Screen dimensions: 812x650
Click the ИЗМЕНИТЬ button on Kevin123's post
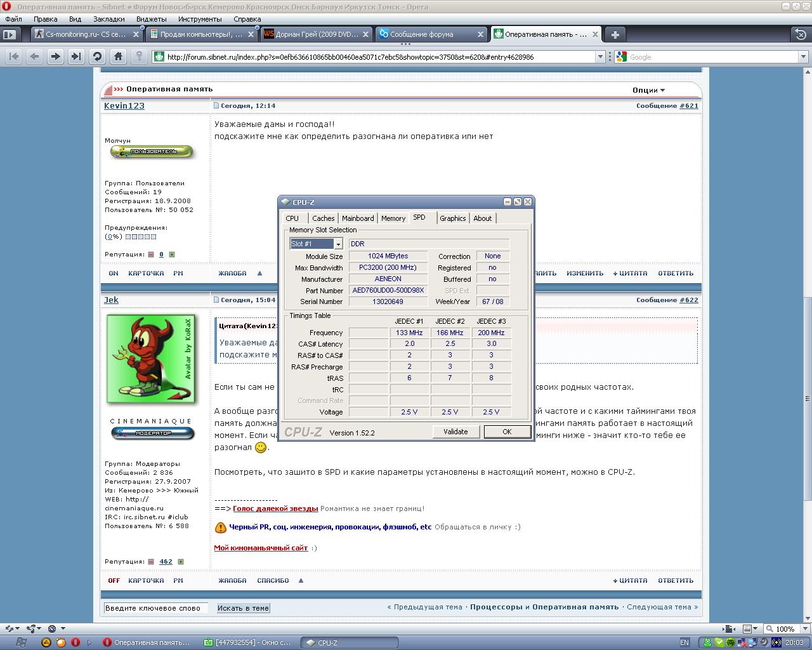pos(585,274)
